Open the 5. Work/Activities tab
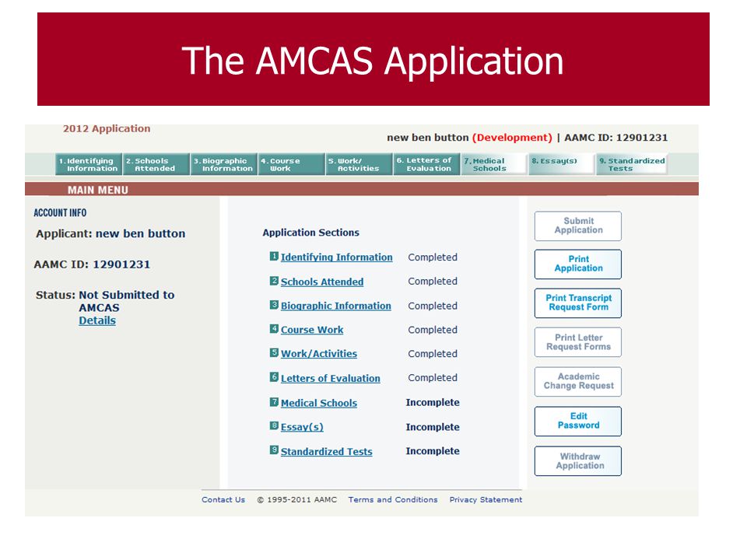Image resolution: width=747 pixels, height=560 pixels. tap(359, 164)
